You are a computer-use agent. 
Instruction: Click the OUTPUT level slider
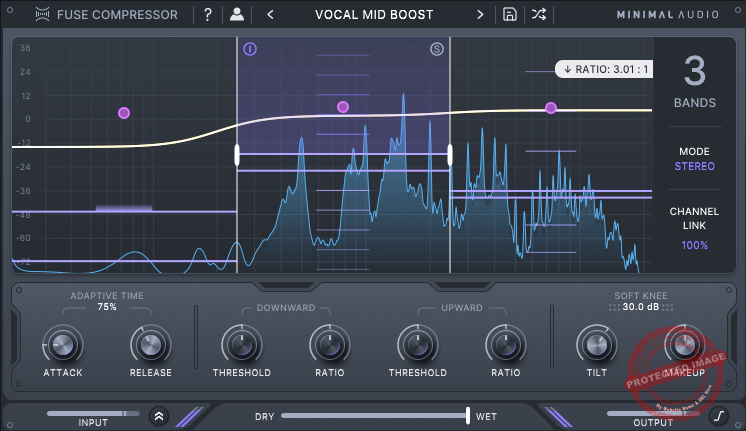[x=653, y=413]
